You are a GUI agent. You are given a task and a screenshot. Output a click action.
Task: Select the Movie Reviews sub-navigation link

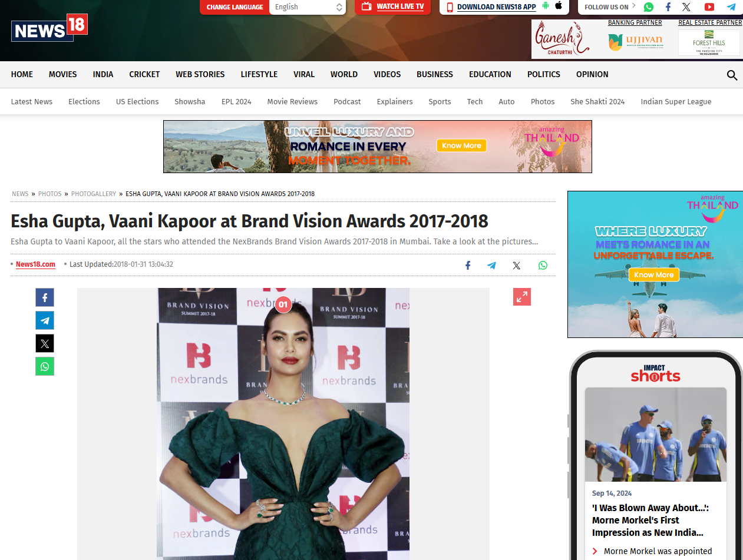coord(292,101)
